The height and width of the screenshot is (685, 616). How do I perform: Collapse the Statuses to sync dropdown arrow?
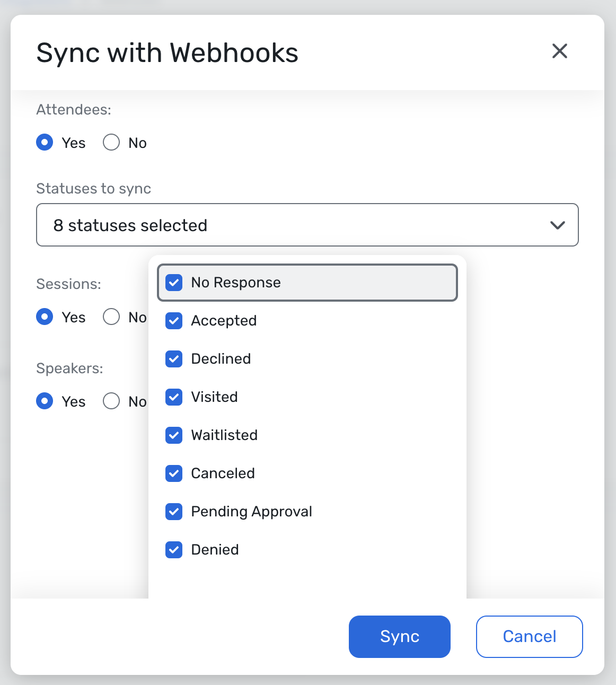click(558, 225)
